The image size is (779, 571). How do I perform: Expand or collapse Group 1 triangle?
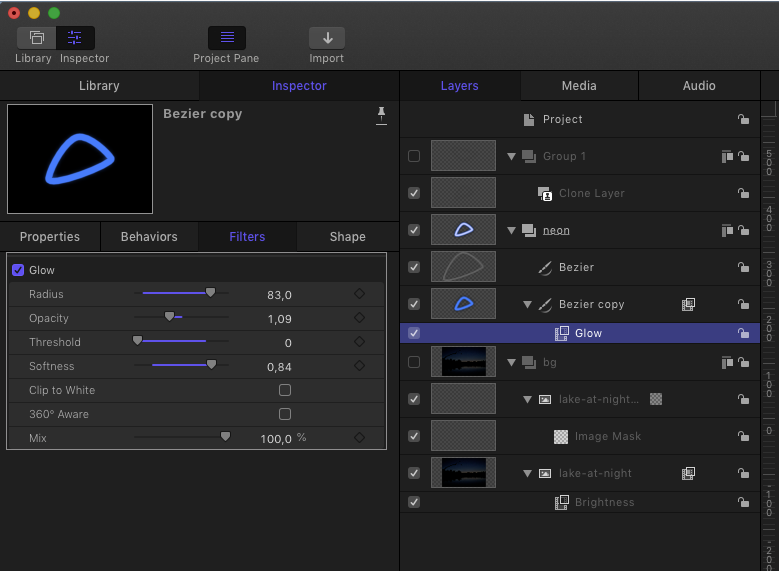click(x=512, y=157)
